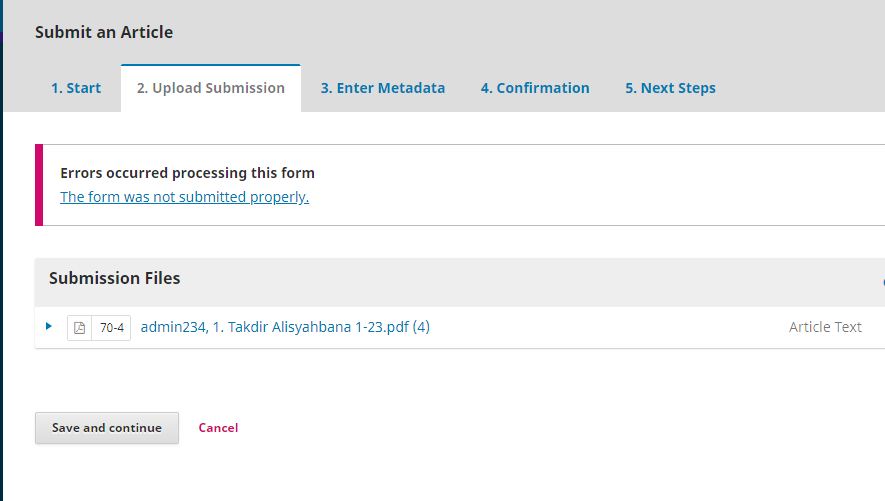The image size is (885, 501).
Task: Click the Article Text file type label
Action: pyautogui.click(x=825, y=327)
